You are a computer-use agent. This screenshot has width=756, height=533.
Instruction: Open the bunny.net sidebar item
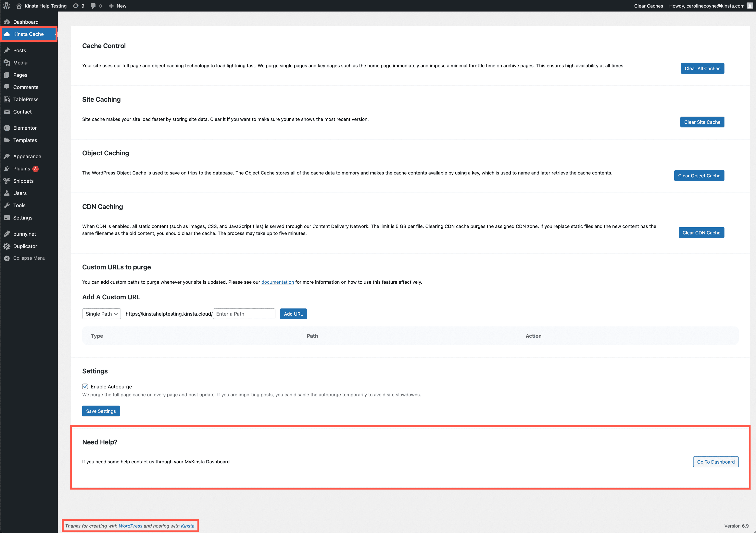[24, 234]
